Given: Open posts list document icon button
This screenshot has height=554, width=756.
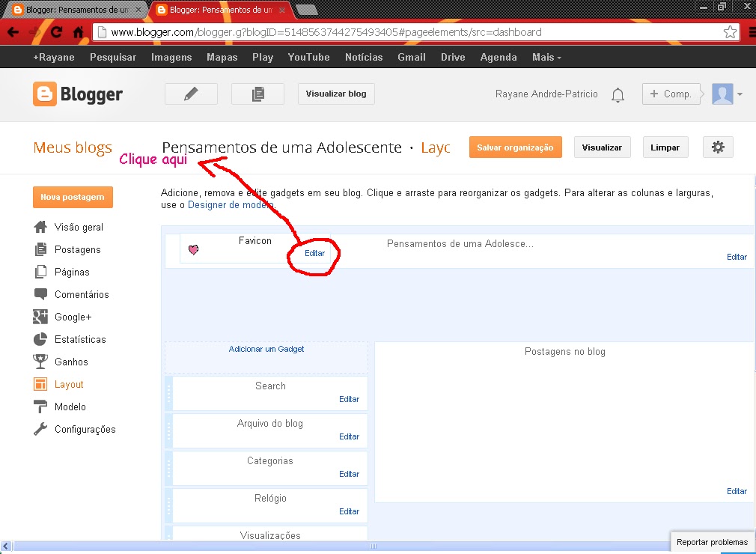Looking at the screenshot, I should 258,94.
